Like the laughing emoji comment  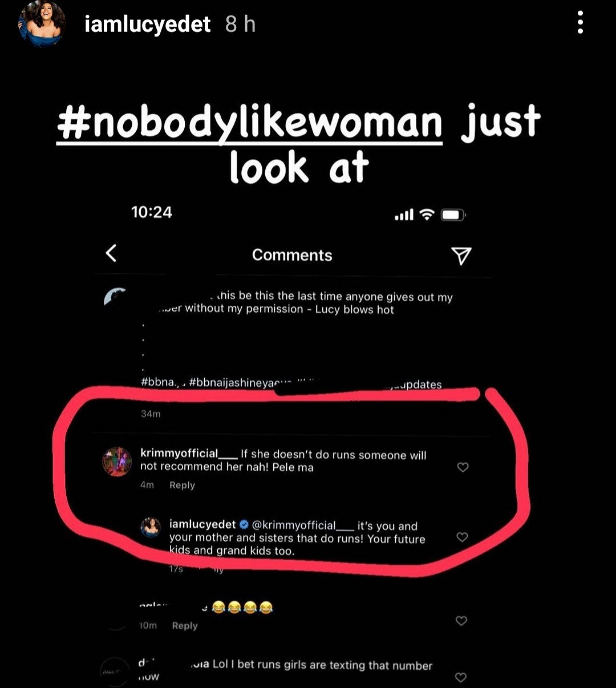pos(461,621)
